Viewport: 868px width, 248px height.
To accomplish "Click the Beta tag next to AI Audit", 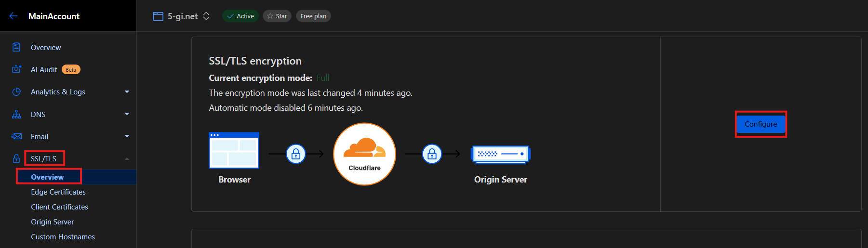I will tap(71, 69).
